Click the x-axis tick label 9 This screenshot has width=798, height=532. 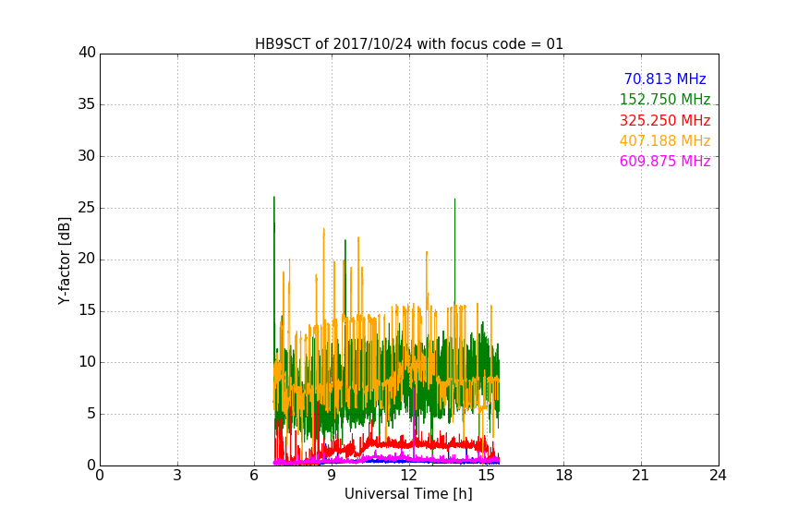tap(332, 476)
